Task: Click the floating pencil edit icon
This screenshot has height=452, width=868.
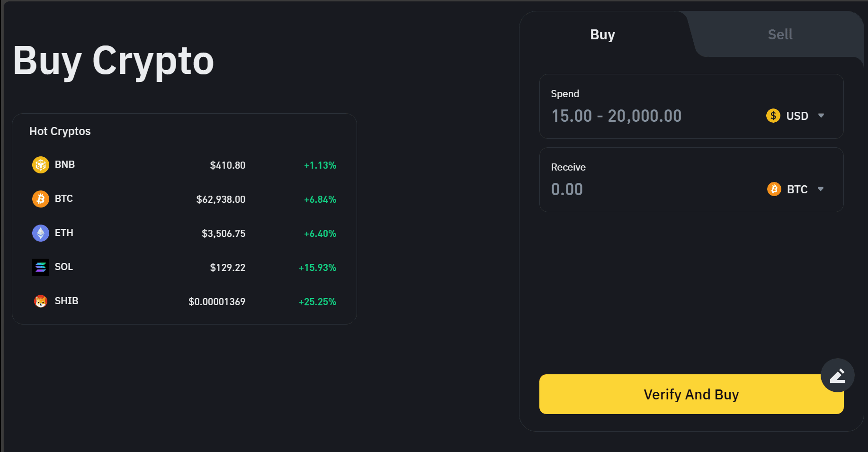Action: click(837, 375)
